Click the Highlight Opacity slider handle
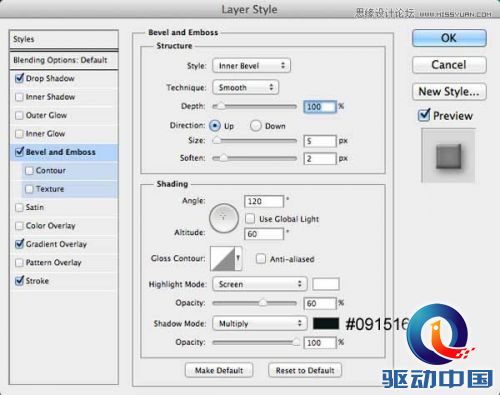The image size is (500, 395). (x=263, y=303)
